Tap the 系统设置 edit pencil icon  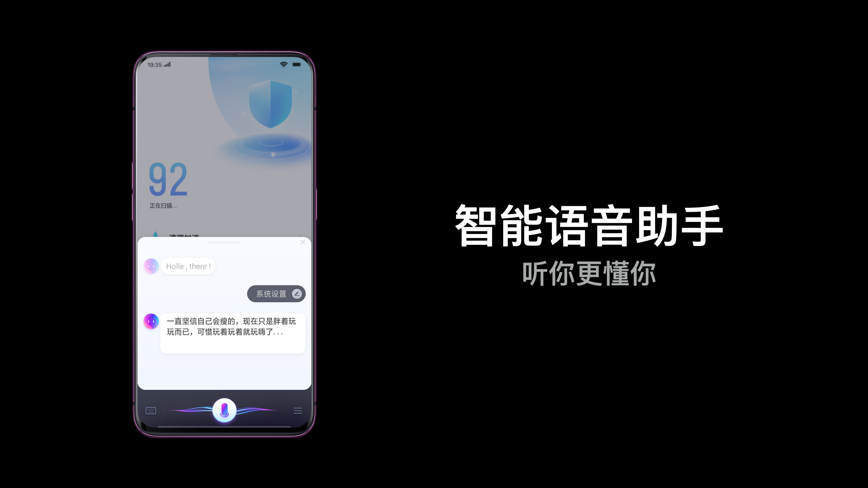[297, 294]
